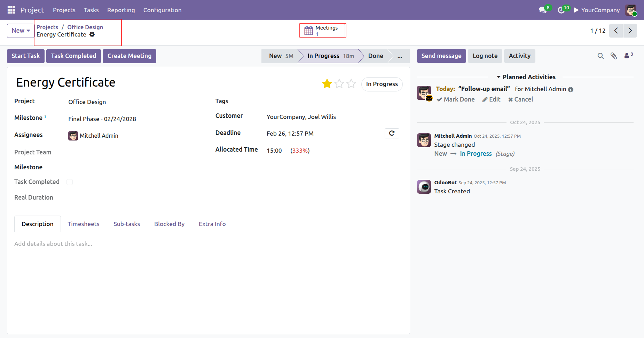The height and width of the screenshot is (338, 644).
Task: Tick the Task Completed checkbox
Action: click(70, 182)
